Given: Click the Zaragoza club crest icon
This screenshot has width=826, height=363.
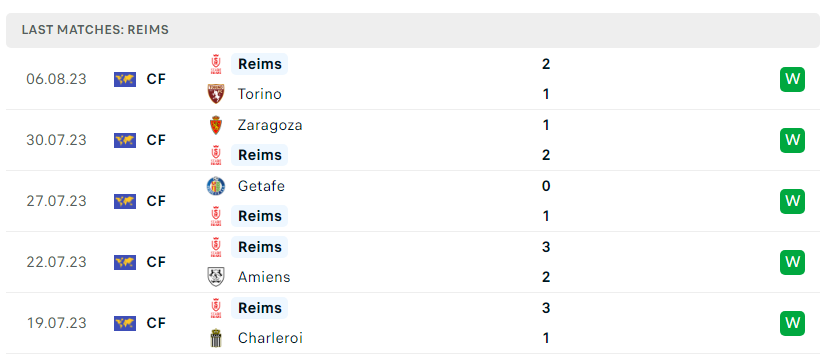Looking at the screenshot, I should coord(216,125).
